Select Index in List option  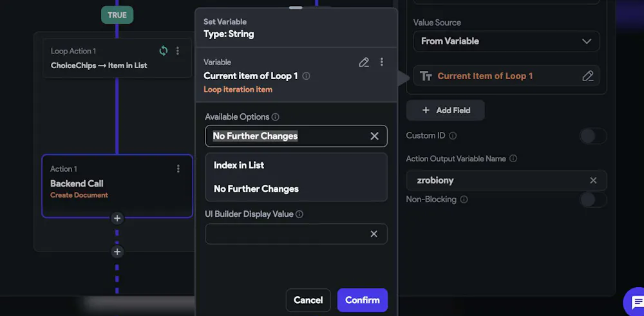tap(239, 165)
